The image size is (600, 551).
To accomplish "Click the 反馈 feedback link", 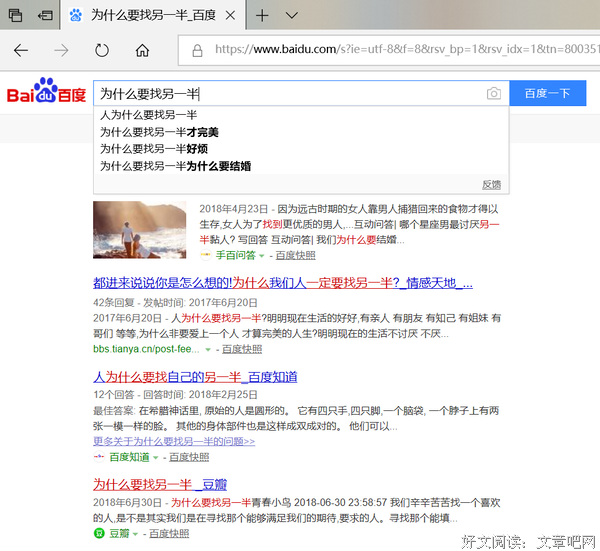I will click(x=491, y=185).
